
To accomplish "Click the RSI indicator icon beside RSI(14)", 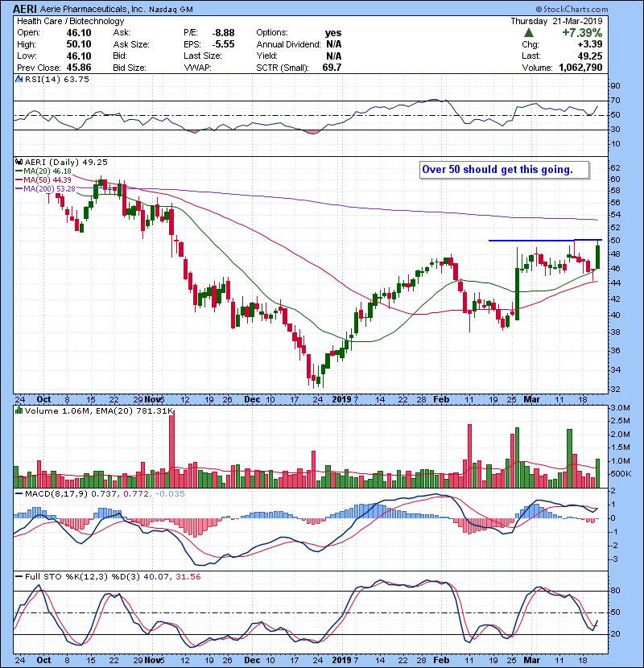I will 19,79.
